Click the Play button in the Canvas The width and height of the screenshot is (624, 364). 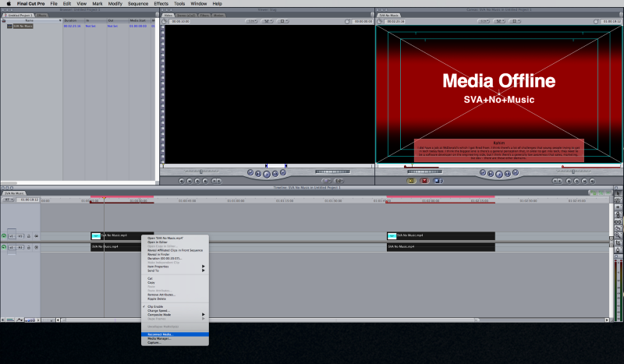tap(499, 174)
